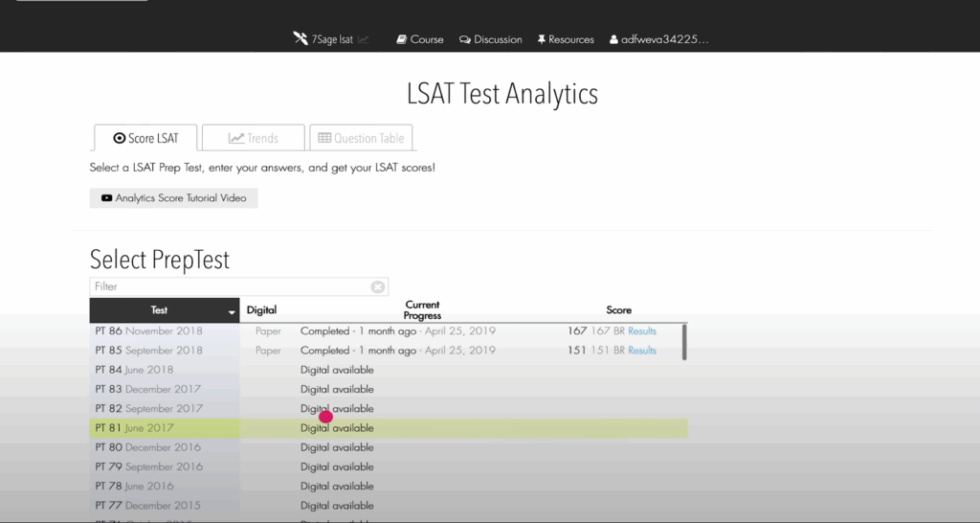Click Digital available for PT 80
Image resolution: width=980 pixels, height=523 pixels.
point(337,447)
